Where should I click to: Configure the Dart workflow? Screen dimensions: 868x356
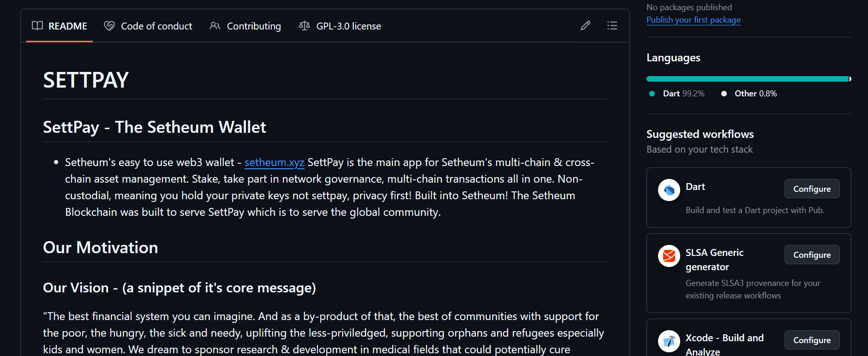click(812, 189)
